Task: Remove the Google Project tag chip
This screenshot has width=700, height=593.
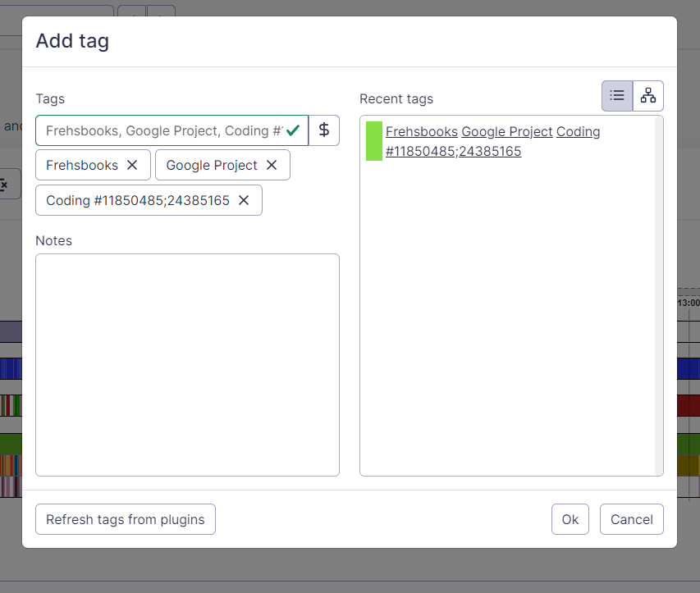Action: [x=272, y=165]
